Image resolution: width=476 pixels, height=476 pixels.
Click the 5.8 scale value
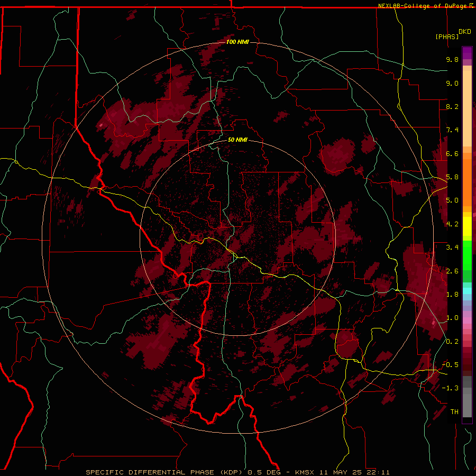point(452,177)
